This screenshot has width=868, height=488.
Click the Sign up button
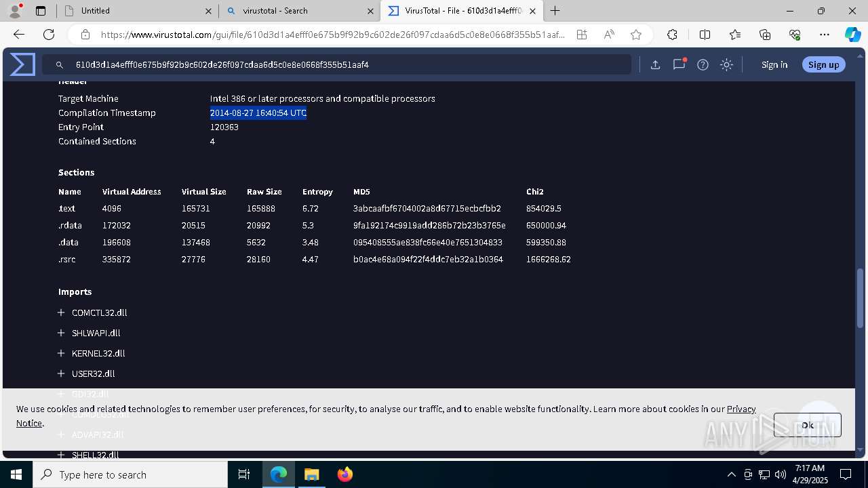click(x=823, y=64)
